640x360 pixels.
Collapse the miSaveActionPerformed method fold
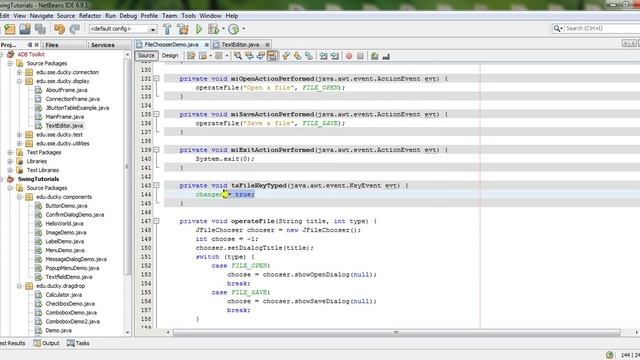(156, 114)
